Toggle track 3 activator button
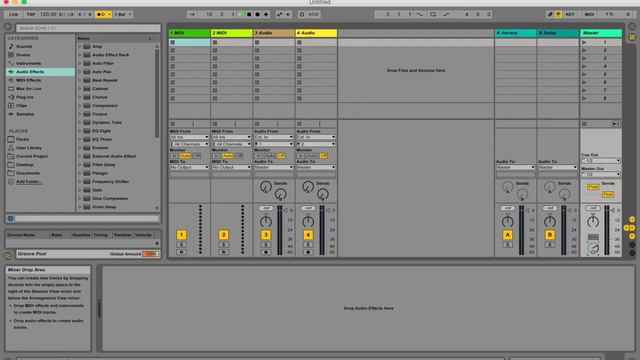 tap(266, 235)
